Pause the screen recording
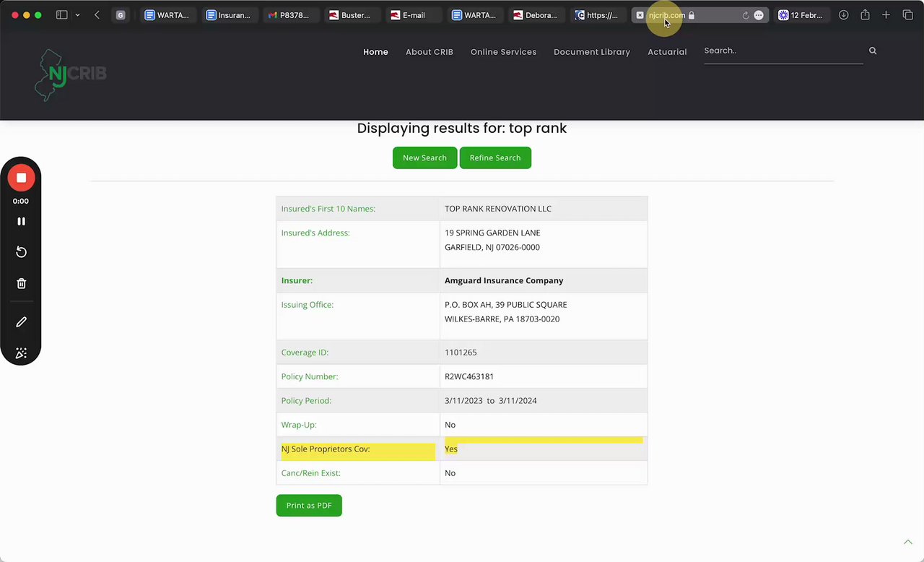Image resolution: width=924 pixels, height=562 pixels. (x=21, y=221)
